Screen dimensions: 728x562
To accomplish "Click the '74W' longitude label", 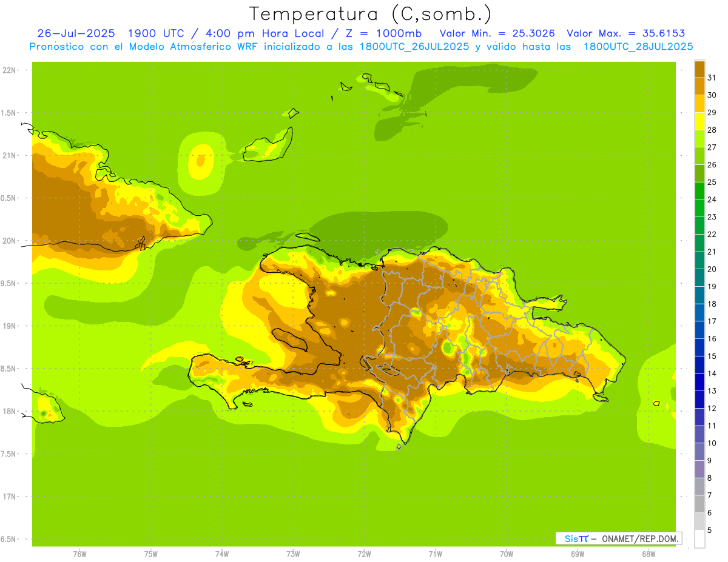I will [x=222, y=554].
